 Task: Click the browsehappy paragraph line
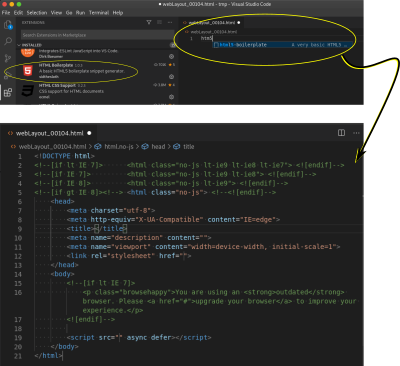219,301
